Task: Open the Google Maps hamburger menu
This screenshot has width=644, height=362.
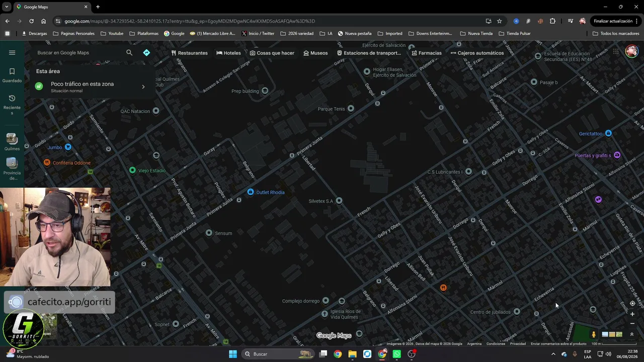Action: pyautogui.click(x=12, y=53)
